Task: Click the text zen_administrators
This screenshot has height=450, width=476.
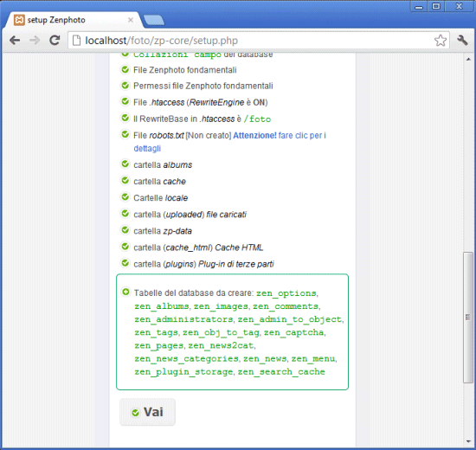Action: tap(183, 319)
